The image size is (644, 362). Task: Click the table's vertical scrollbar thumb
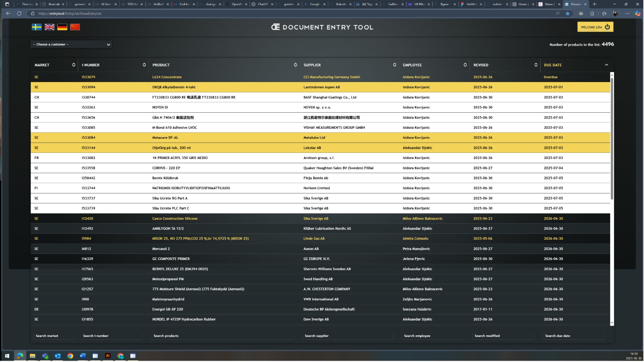pyautogui.click(x=612, y=138)
